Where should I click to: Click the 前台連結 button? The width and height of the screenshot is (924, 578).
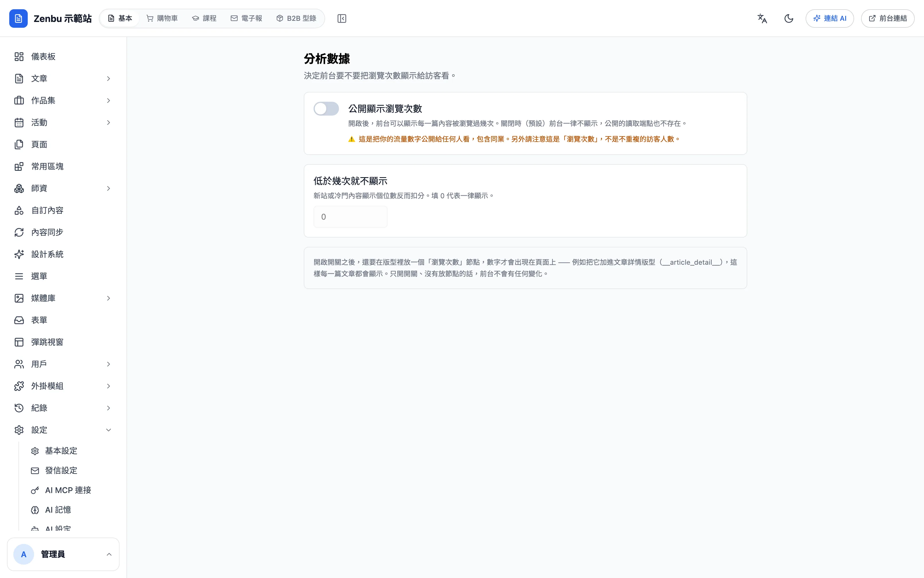[x=888, y=18]
